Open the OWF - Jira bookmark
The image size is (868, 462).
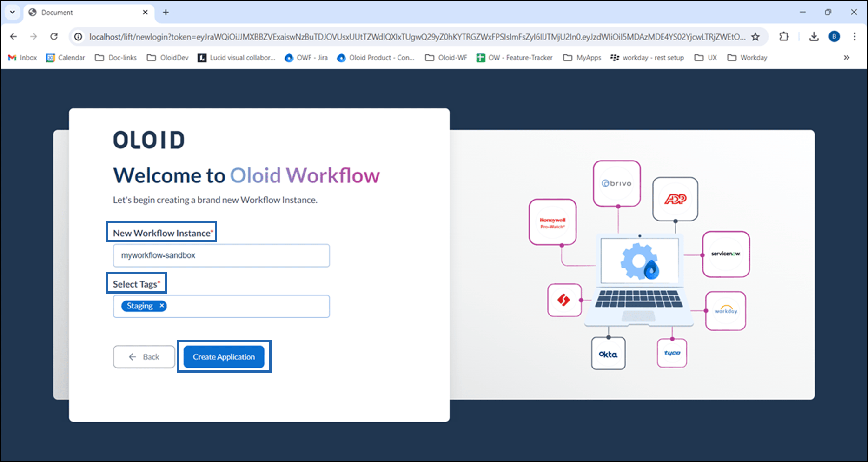(x=306, y=58)
